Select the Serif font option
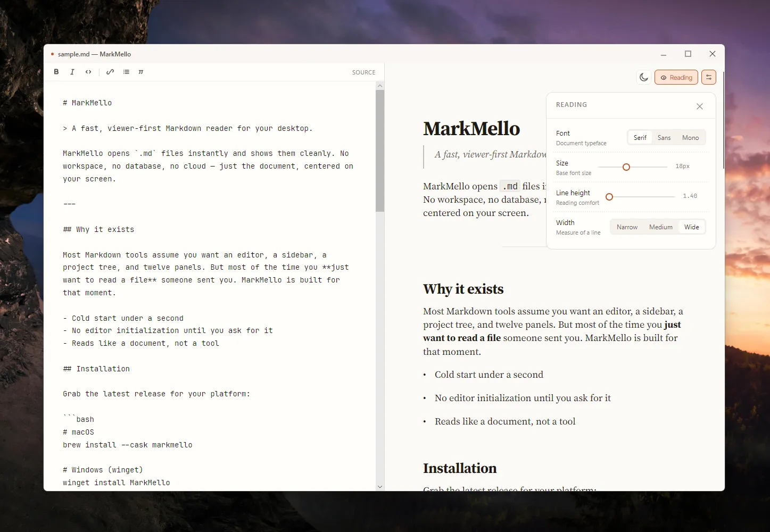This screenshot has width=770, height=532. (640, 138)
